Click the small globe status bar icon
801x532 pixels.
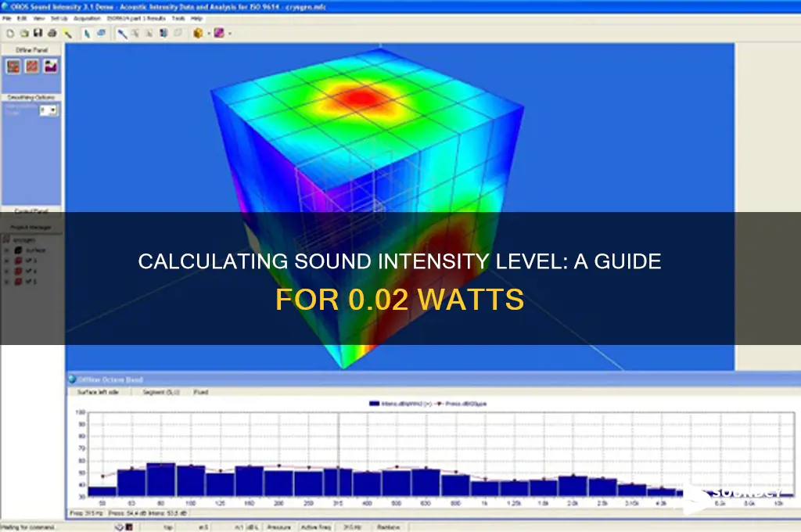pos(119,527)
